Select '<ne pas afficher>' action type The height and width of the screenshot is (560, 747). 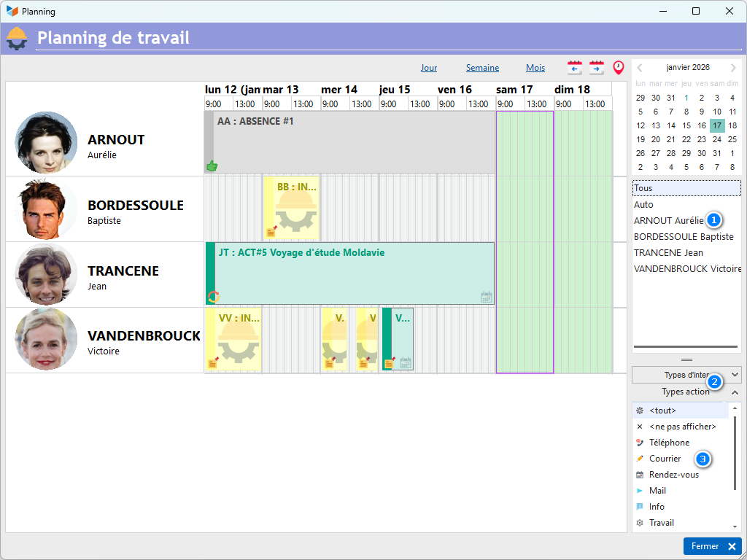coord(682,427)
